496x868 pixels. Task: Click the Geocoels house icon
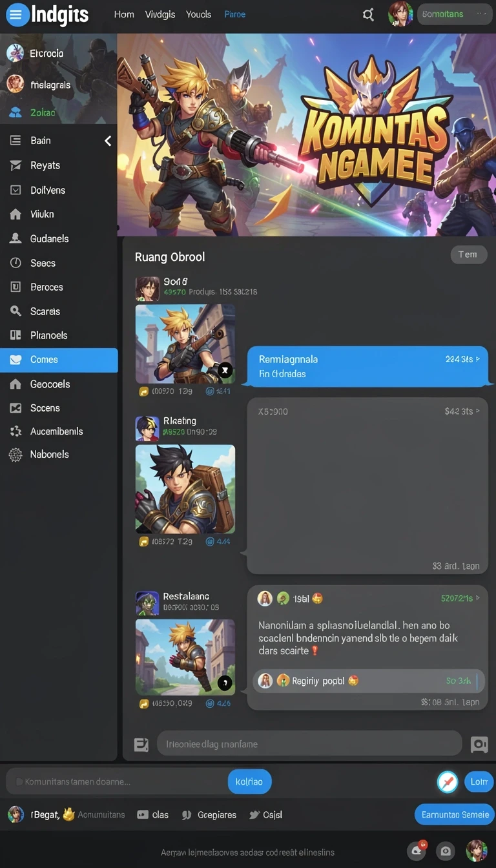15,384
